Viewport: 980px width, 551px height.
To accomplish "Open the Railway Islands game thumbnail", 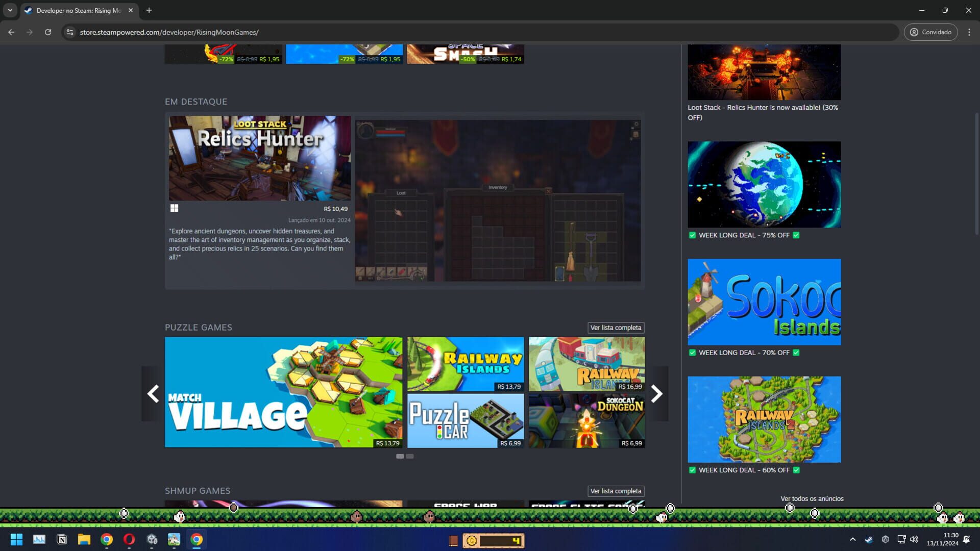I will tap(465, 363).
